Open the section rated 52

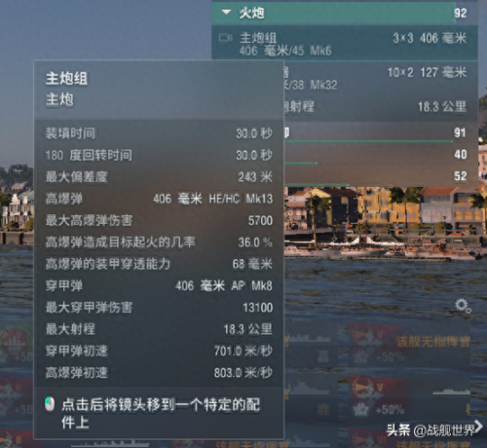click(381, 176)
